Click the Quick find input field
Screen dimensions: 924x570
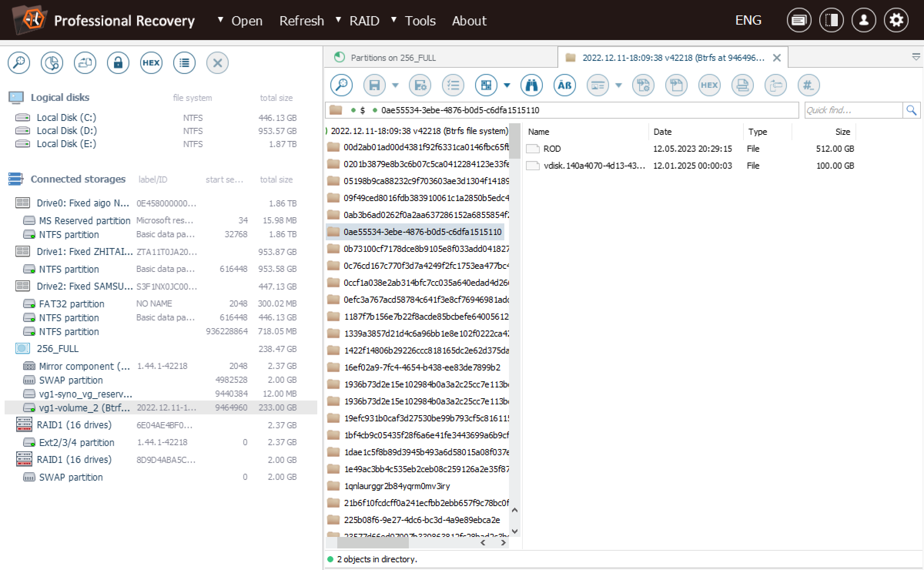[x=853, y=110]
